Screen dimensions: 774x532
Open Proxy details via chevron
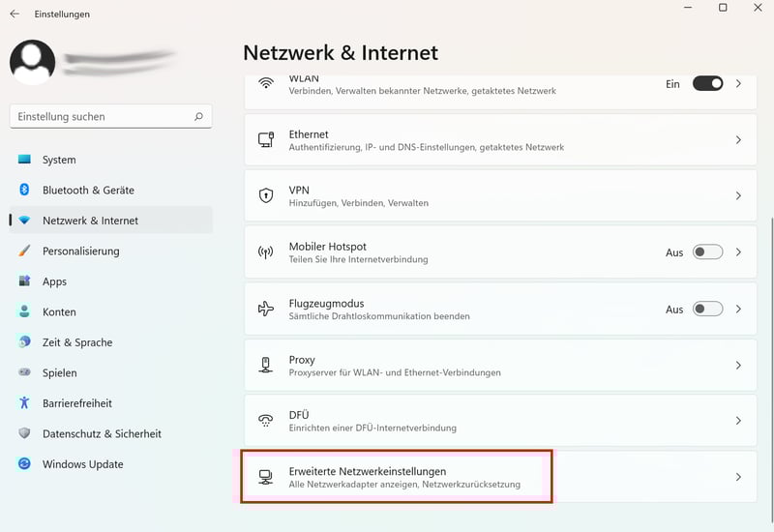[738, 365]
